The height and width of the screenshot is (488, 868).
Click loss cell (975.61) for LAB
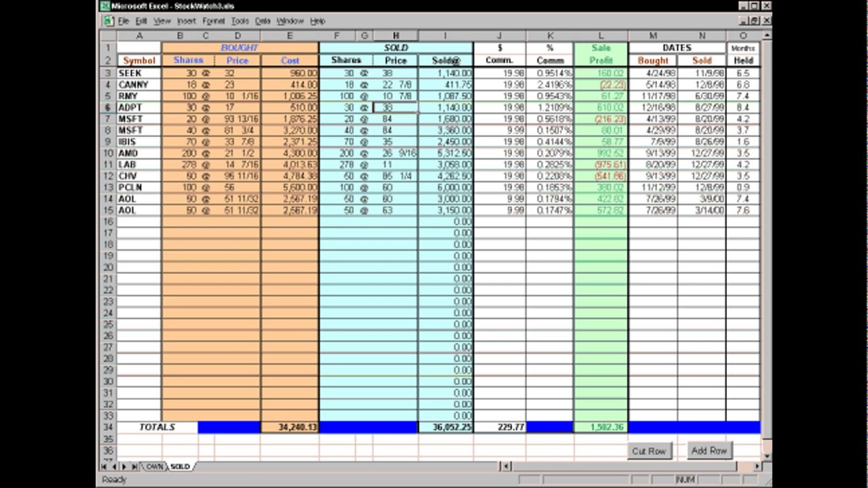(601, 165)
